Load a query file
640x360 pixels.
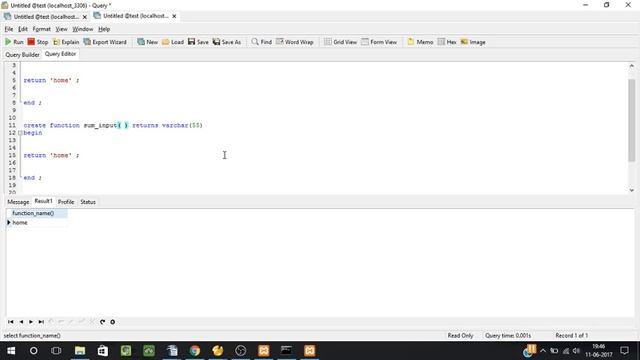tap(173, 42)
